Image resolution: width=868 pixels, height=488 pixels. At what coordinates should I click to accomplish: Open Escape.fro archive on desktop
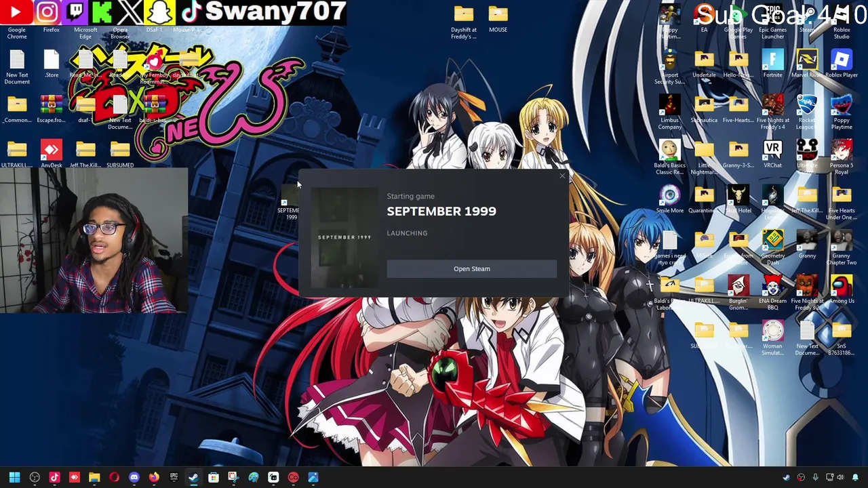[52, 110]
